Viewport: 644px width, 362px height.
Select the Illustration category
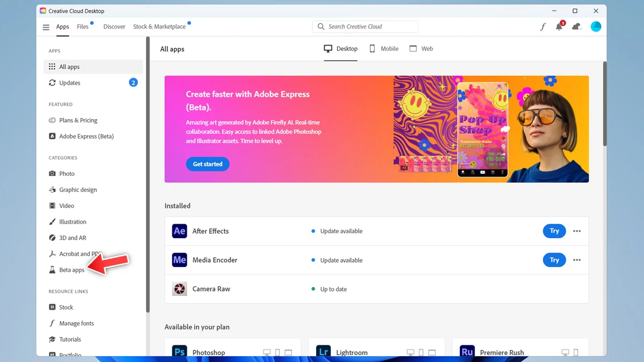pos(93,222)
